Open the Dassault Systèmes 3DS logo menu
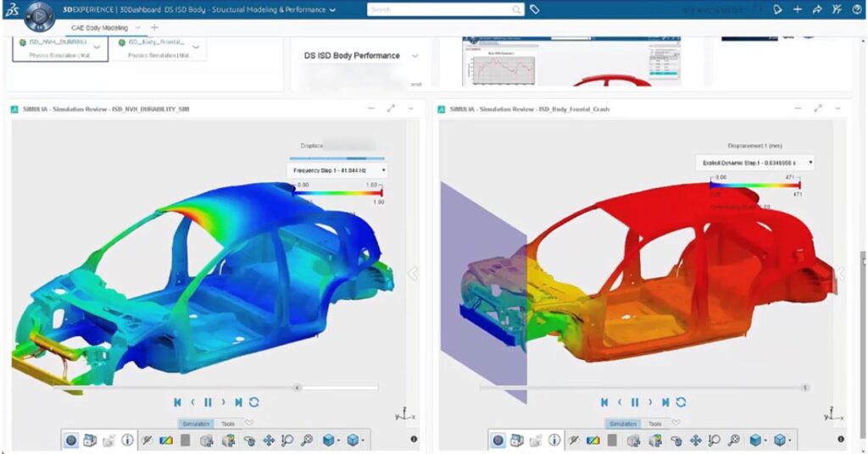This screenshot has width=868, height=454. click(x=12, y=9)
